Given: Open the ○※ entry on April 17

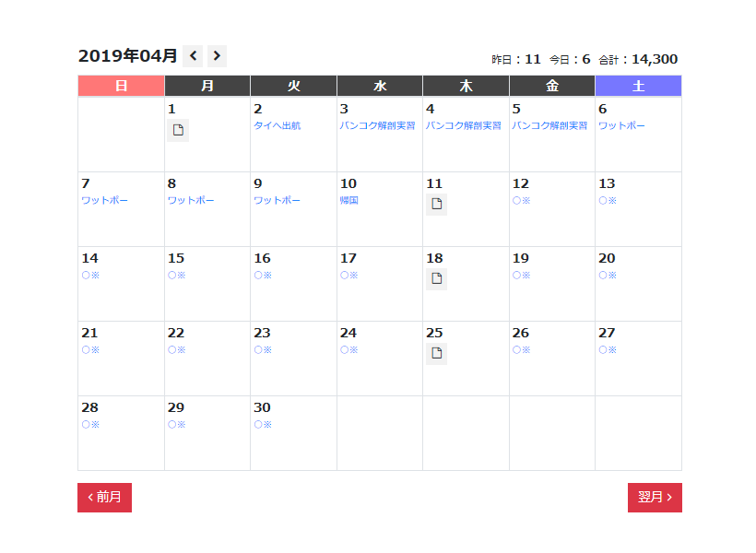Looking at the screenshot, I should pos(349,276).
